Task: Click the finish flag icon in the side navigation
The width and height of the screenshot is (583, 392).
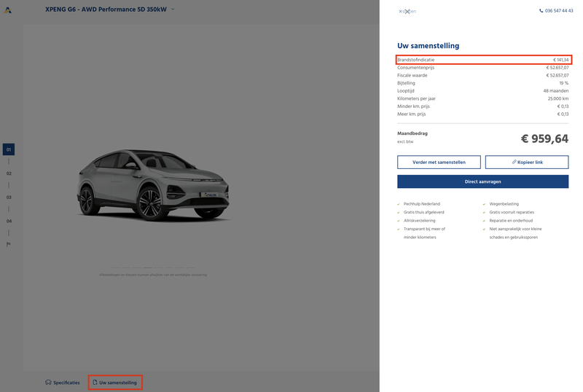Action: pyautogui.click(x=9, y=244)
